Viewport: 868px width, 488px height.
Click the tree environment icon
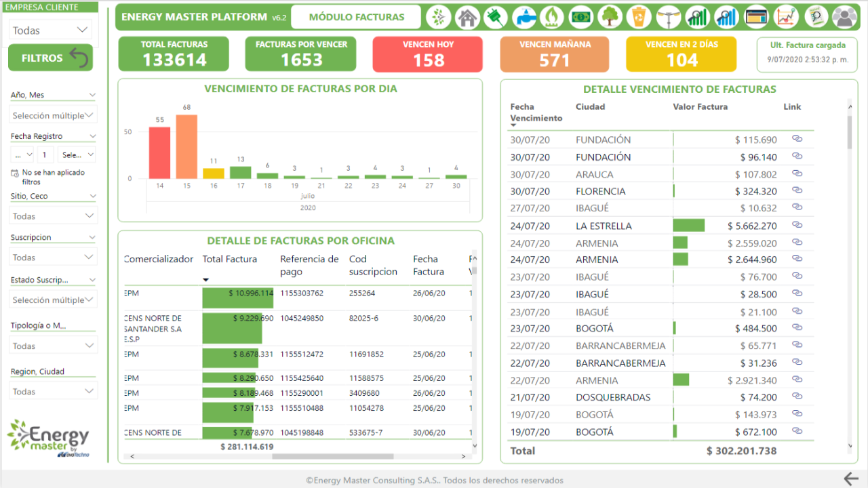(610, 17)
